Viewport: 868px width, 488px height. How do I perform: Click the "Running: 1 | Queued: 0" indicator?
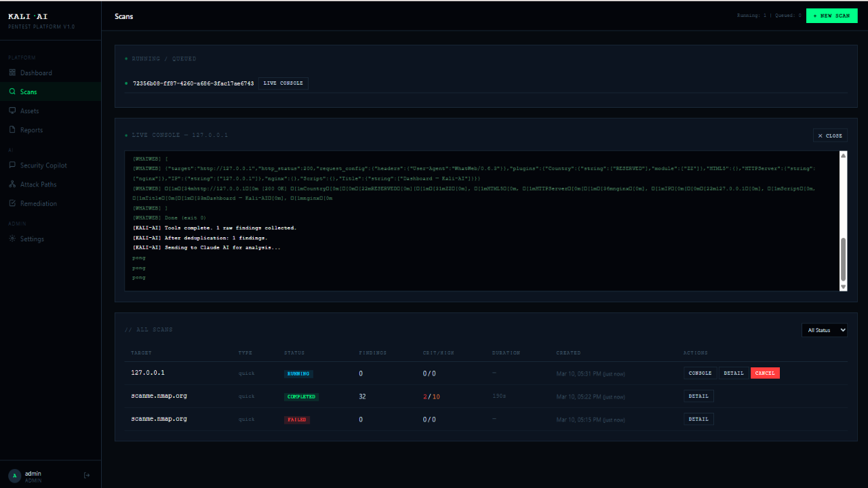point(769,16)
